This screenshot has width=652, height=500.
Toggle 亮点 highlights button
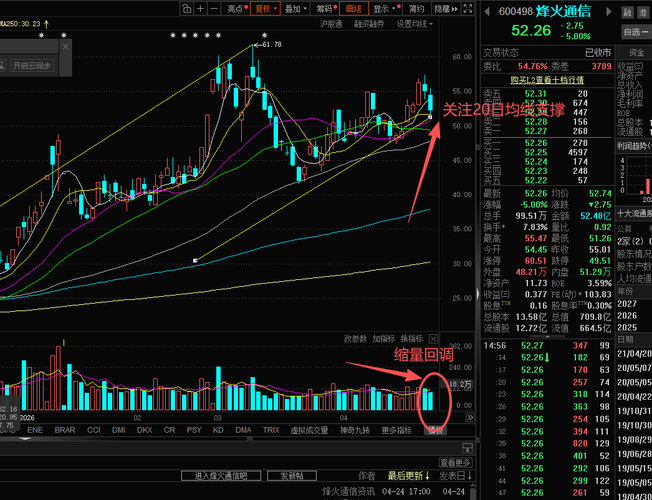click(x=237, y=9)
